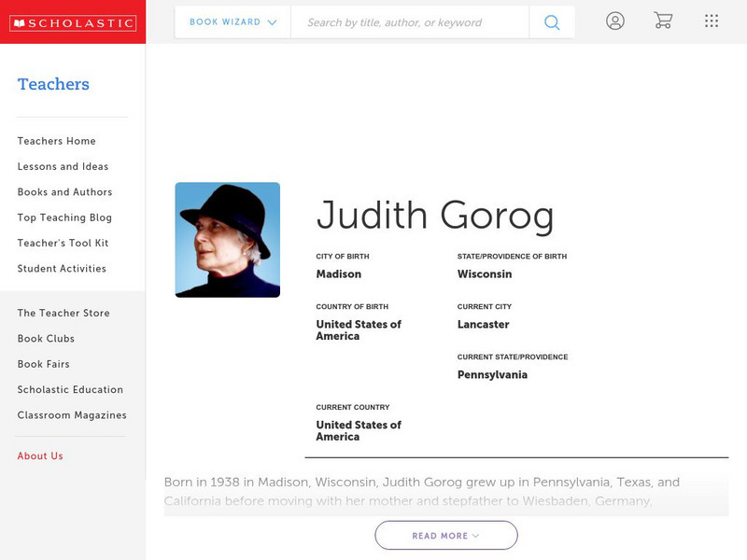Click the Teachers sidebar heading
The height and width of the screenshot is (560, 747).
(53, 84)
